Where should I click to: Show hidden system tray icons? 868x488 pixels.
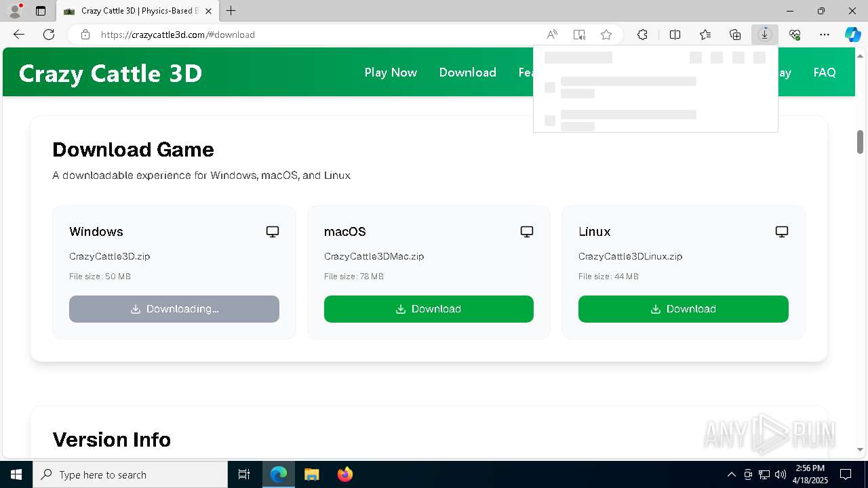[x=731, y=474]
